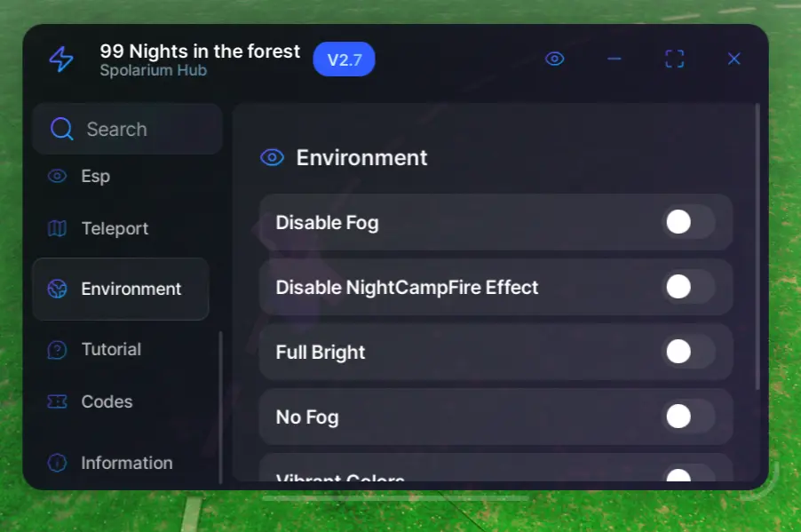Image resolution: width=801 pixels, height=532 pixels.
Task: Click the Codes ticket icon
Action: 57,401
